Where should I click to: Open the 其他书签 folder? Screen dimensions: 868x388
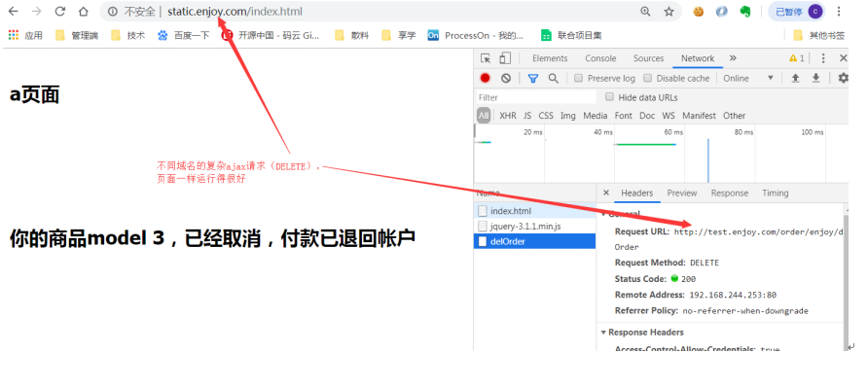point(819,35)
